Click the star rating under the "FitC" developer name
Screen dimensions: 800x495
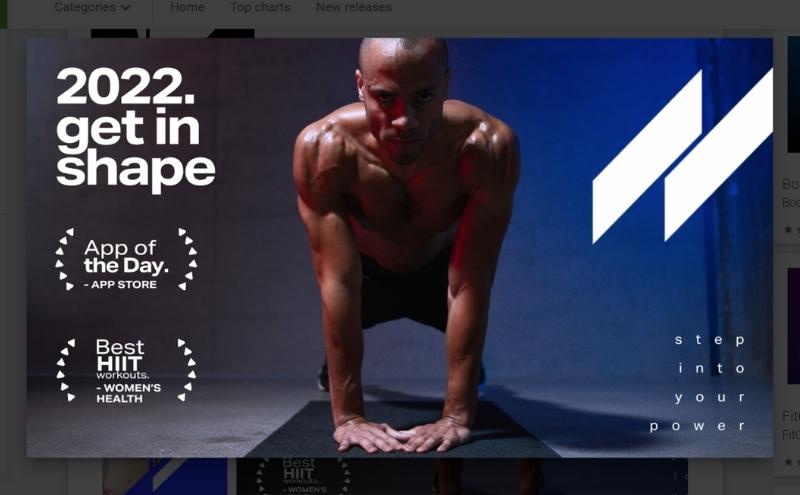click(792, 462)
